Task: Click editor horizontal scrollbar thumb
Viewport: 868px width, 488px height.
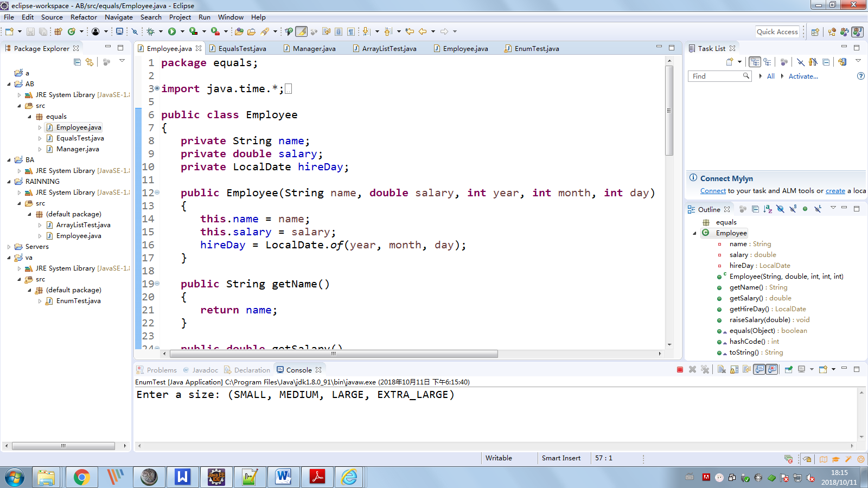Action: click(334, 354)
